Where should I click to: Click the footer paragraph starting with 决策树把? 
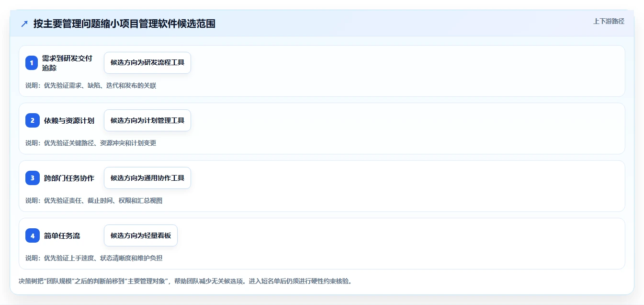click(186, 281)
